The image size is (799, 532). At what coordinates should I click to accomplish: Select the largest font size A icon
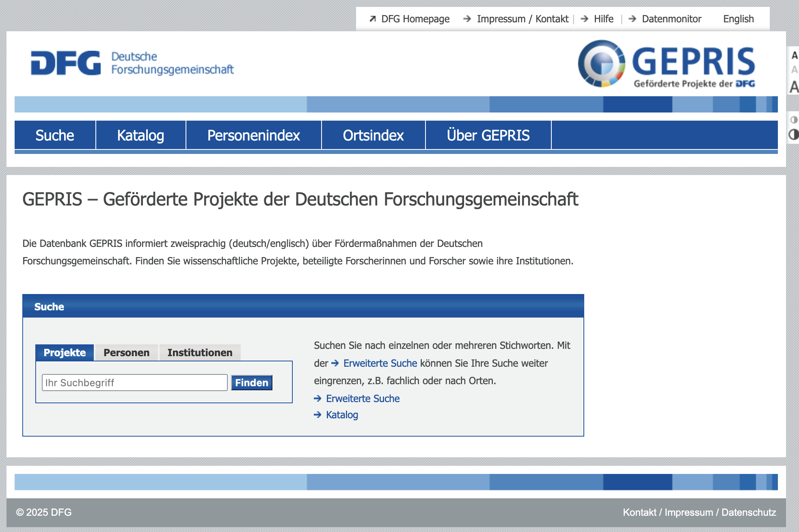pos(794,87)
